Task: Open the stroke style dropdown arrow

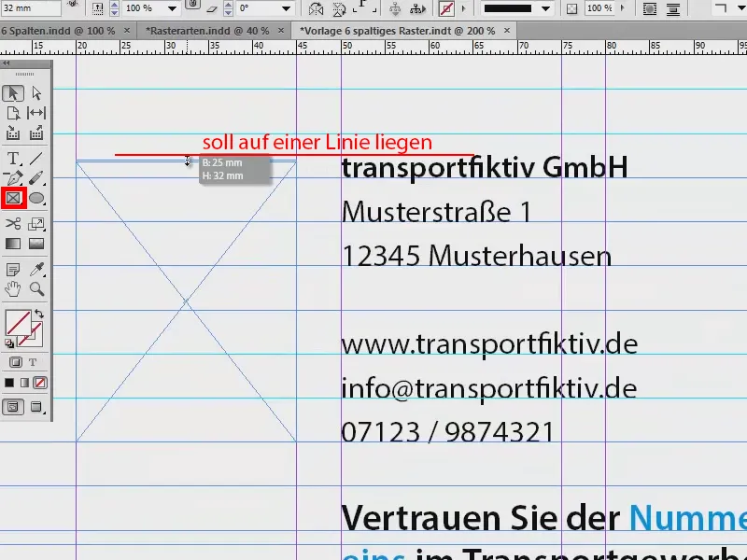Action: [x=546, y=8]
